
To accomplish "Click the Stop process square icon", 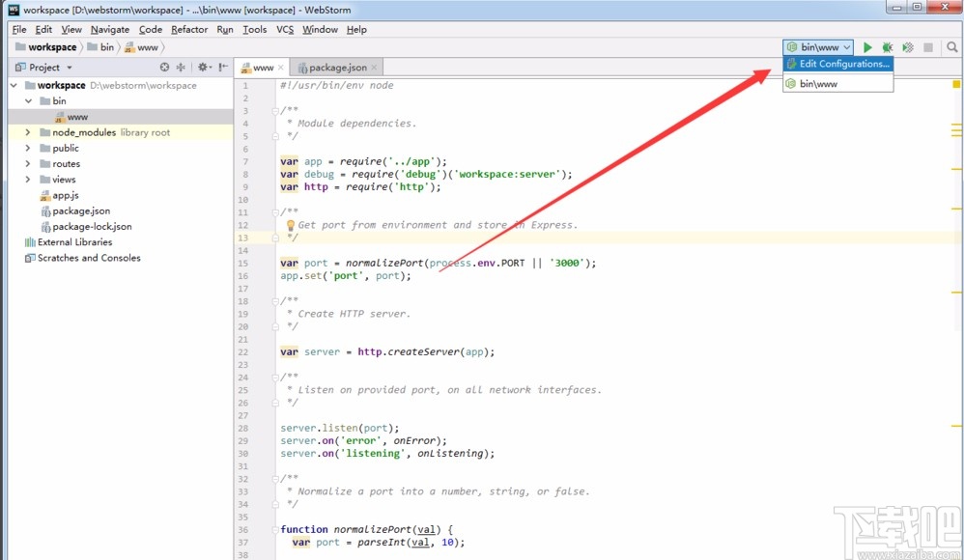I will (x=928, y=47).
